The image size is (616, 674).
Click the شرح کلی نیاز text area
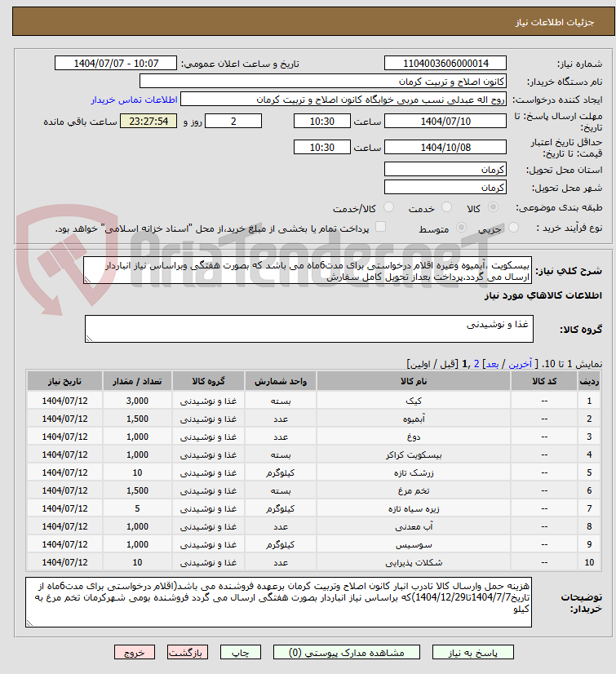pos(308,271)
